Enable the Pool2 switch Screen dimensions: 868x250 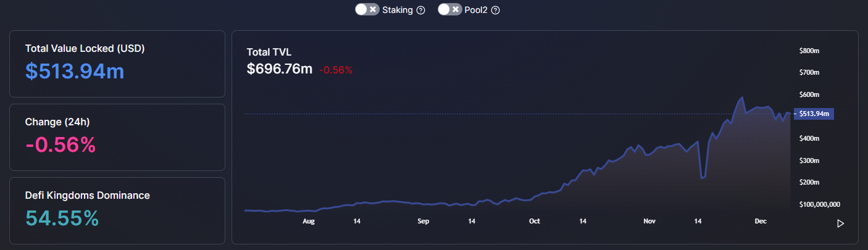[449, 10]
